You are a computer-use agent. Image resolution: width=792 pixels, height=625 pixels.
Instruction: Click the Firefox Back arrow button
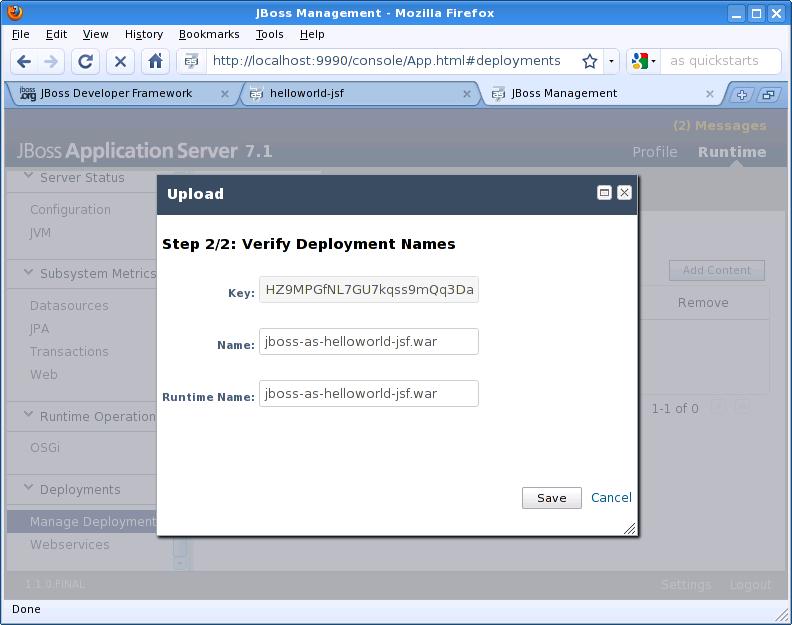(x=24, y=62)
